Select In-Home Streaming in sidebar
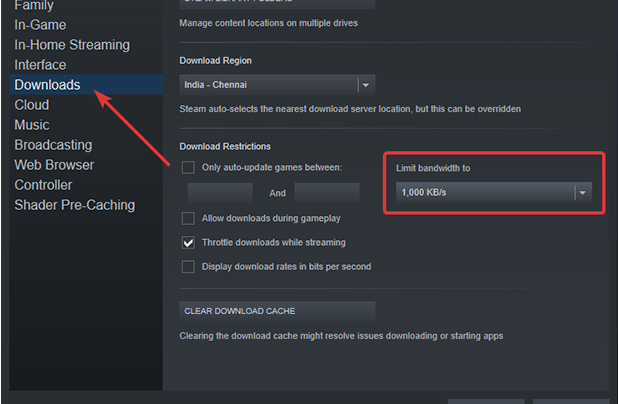Screen dimensions: 618x404 click(72, 45)
